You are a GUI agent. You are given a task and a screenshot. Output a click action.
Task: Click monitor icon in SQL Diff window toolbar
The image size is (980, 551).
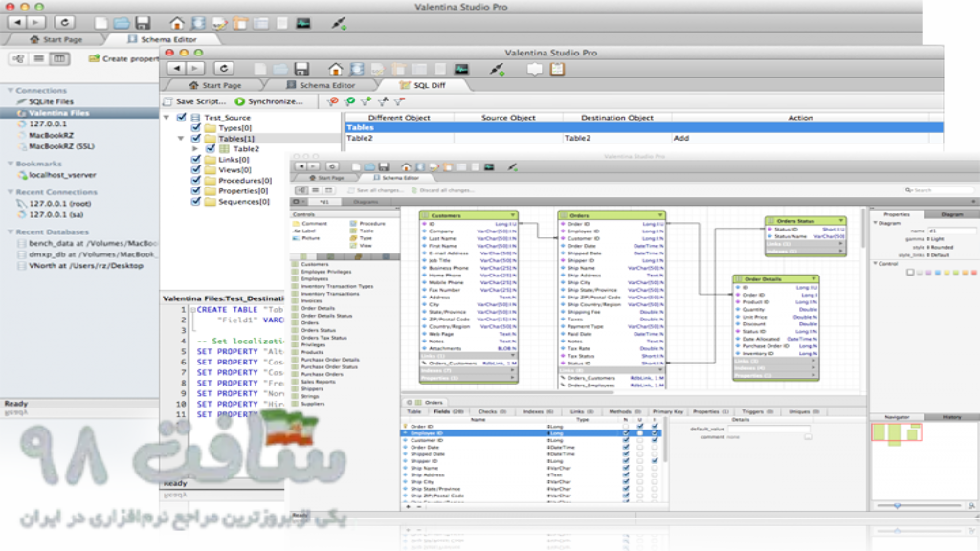click(461, 69)
